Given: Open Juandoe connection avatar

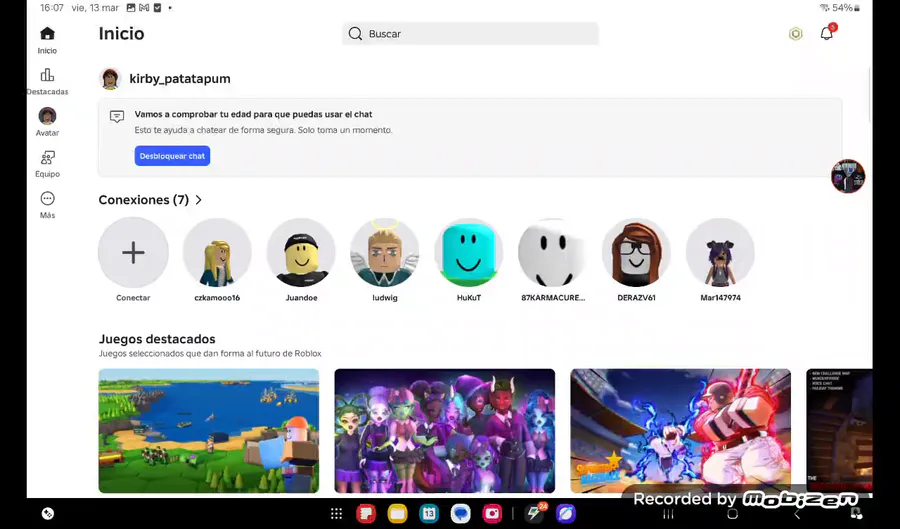Looking at the screenshot, I should [x=301, y=252].
